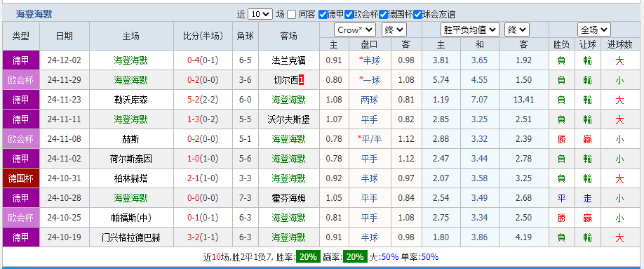Click the 贏 handicap result in 帕福斯 row

[x=587, y=218]
